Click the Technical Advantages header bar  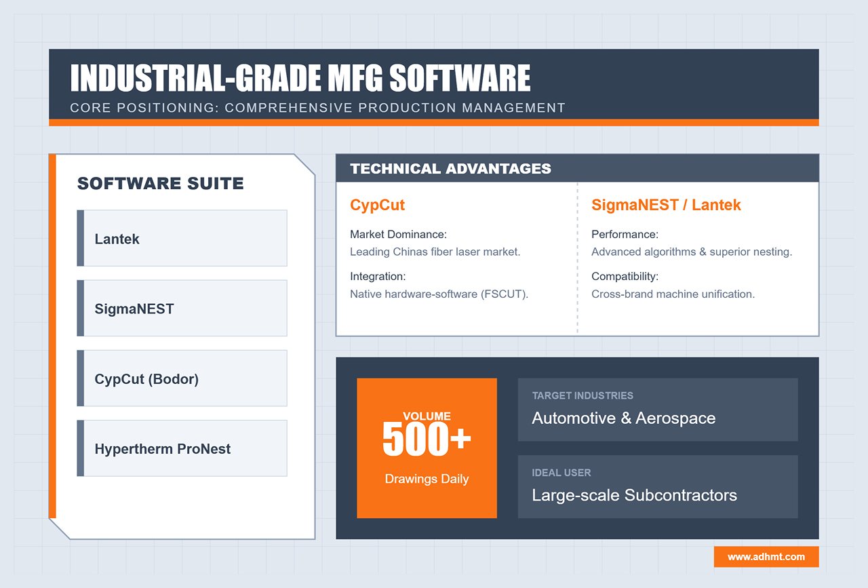click(x=577, y=168)
